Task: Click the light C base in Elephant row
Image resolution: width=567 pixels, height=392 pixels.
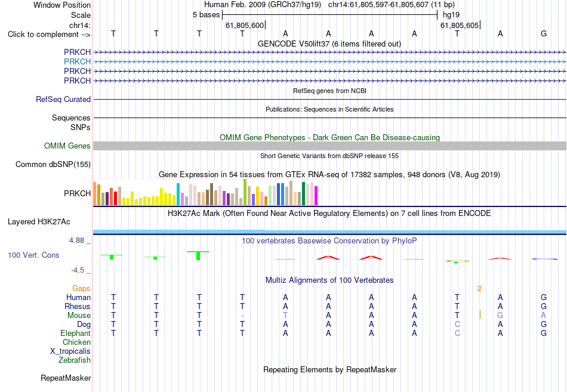Action: [457, 333]
